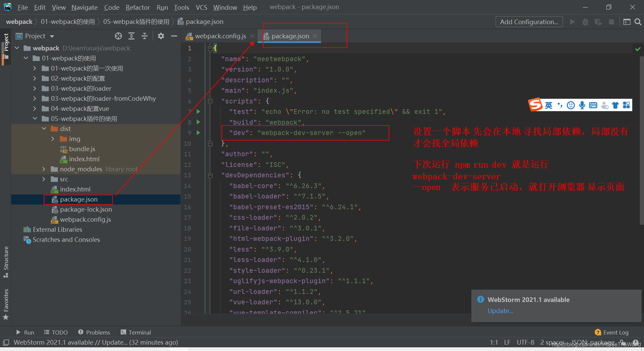Collapse the webpack root folder
The width and height of the screenshot is (644, 351).
17,48
